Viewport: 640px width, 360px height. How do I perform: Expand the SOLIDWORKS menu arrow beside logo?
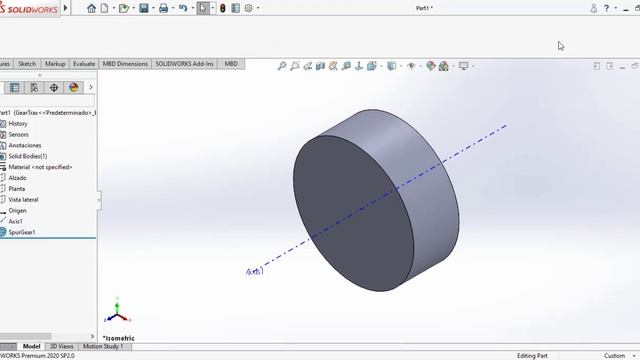[x=65, y=8]
